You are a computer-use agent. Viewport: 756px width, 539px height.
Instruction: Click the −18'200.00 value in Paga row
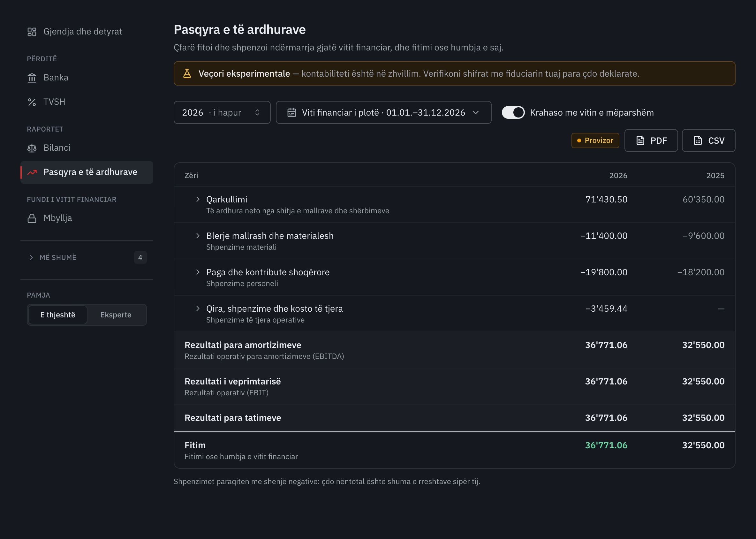[x=700, y=272]
